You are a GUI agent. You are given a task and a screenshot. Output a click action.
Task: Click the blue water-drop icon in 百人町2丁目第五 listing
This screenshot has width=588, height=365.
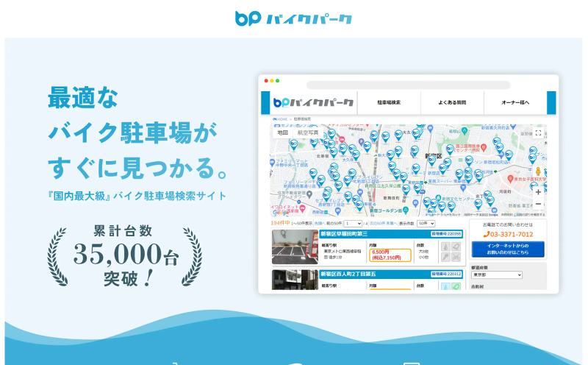(x=445, y=286)
